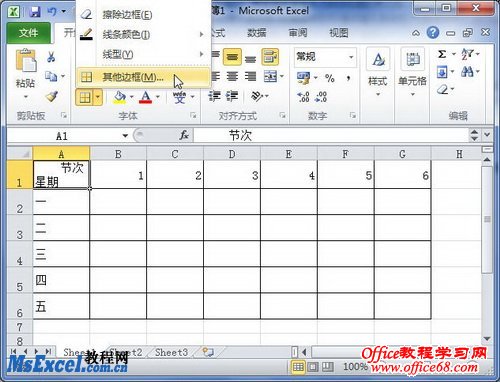The height and width of the screenshot is (382, 500).
Task: Choose Erase Border menu item
Action: pyautogui.click(x=143, y=15)
